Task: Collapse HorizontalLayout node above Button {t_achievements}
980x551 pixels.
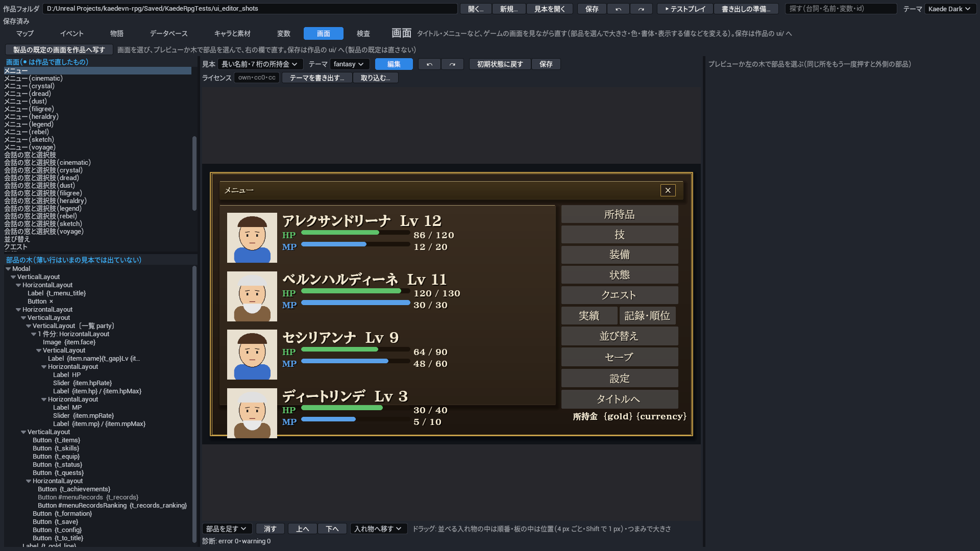Action: (29, 481)
